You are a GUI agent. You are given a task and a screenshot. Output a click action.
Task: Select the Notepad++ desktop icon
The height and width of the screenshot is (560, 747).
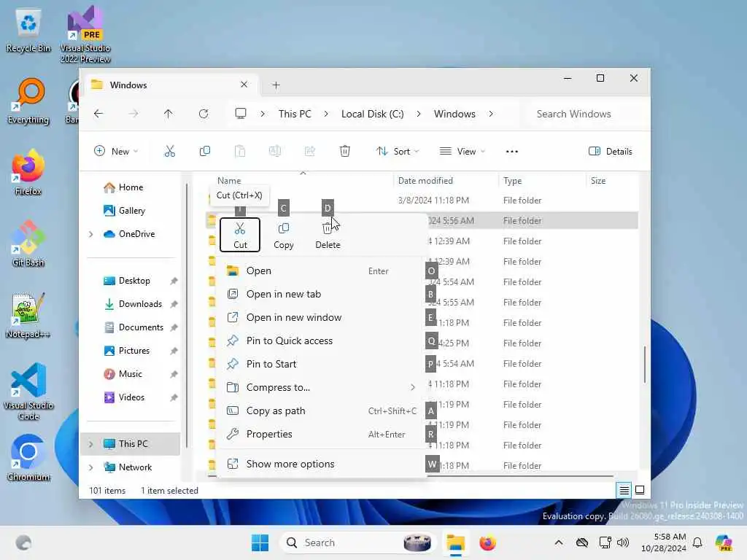click(28, 316)
